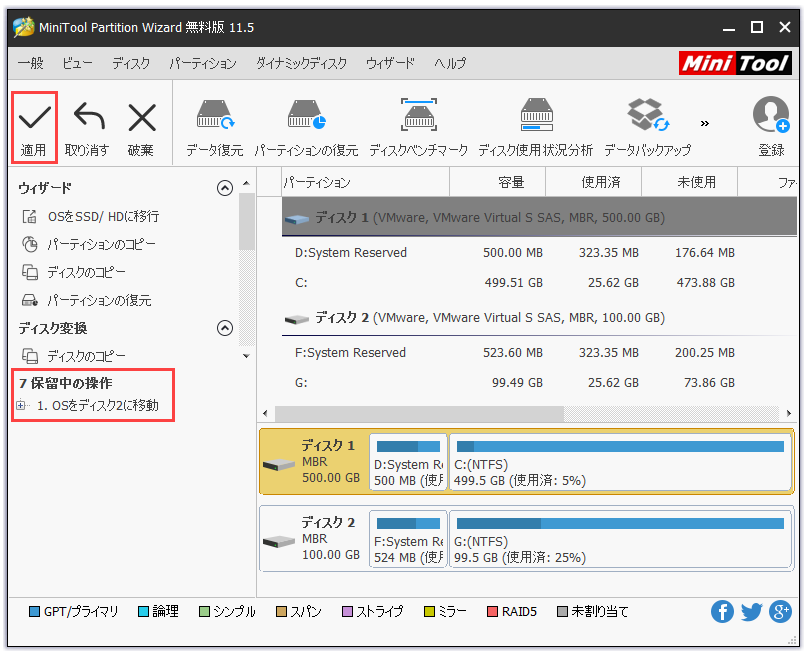This screenshot has width=808, height=655.
Task: Select ディスク 2 MBR in disk map
Action: click(x=314, y=539)
